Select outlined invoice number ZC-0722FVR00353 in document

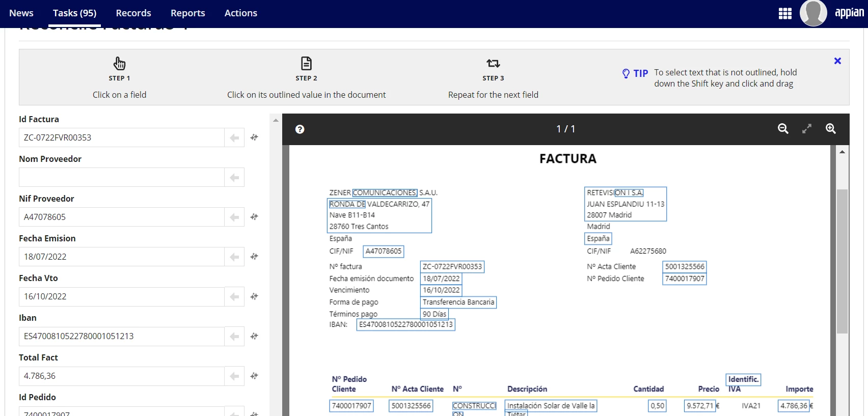click(452, 266)
